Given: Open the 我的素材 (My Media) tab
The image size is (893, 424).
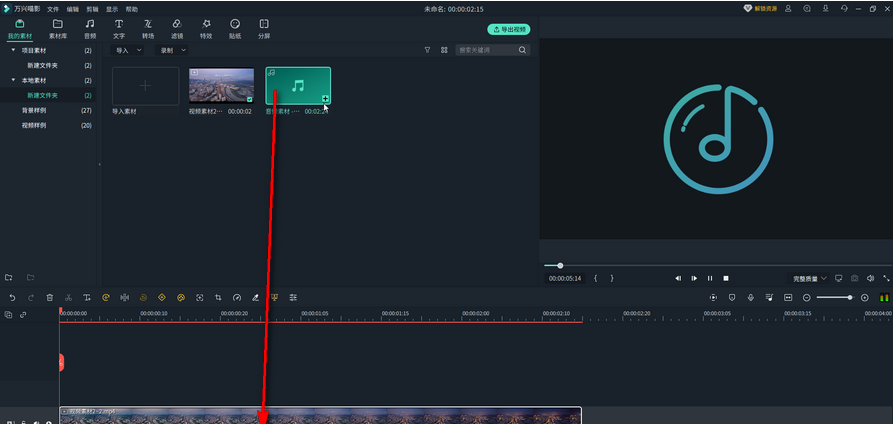Looking at the screenshot, I should point(19,29).
